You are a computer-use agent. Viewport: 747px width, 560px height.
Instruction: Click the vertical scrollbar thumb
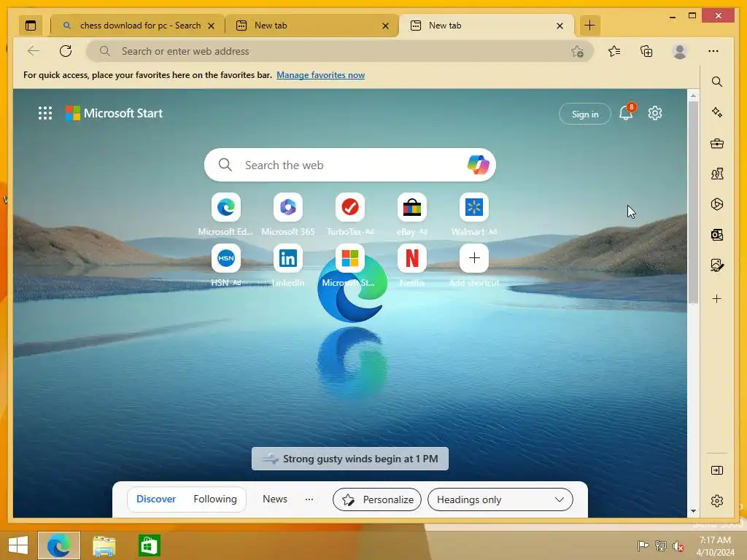pyautogui.click(x=693, y=203)
